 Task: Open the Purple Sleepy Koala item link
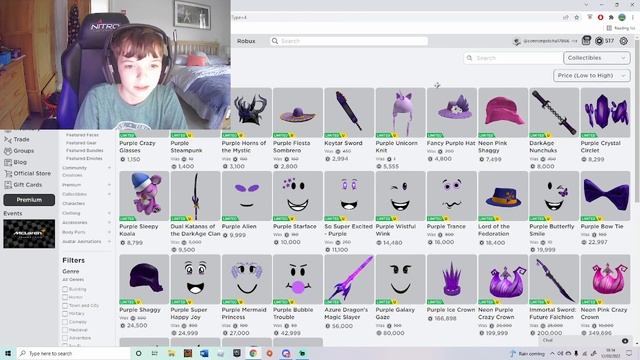click(139, 230)
